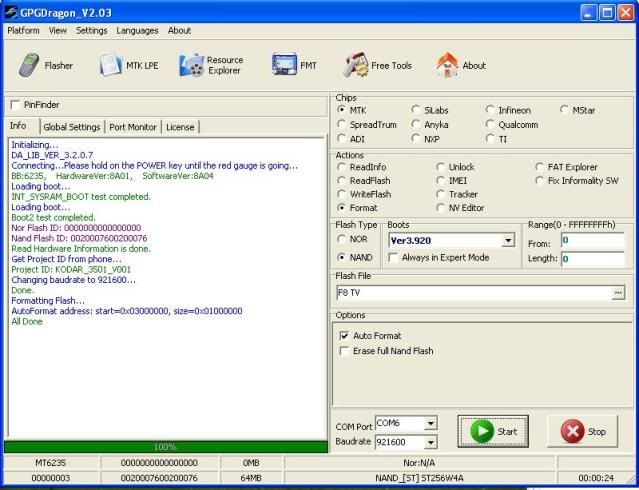The width and height of the screenshot is (639, 490).
Task: Set flash type to NAND
Action: (x=342, y=257)
